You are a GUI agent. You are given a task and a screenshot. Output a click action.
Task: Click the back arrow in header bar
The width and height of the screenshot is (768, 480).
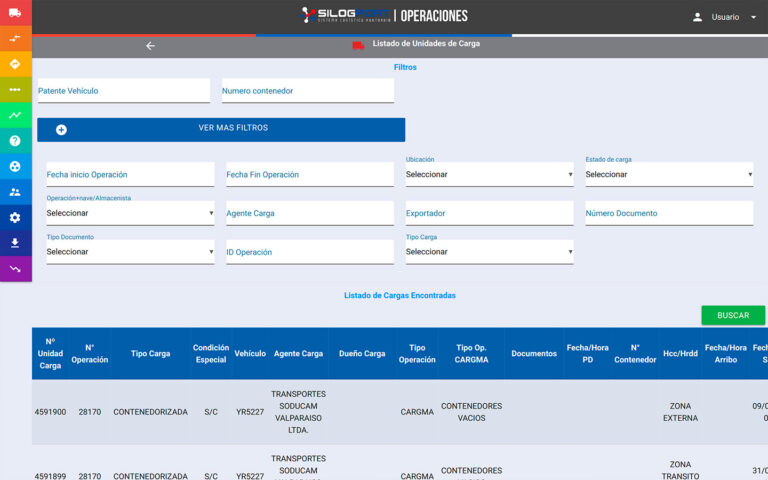(151, 46)
